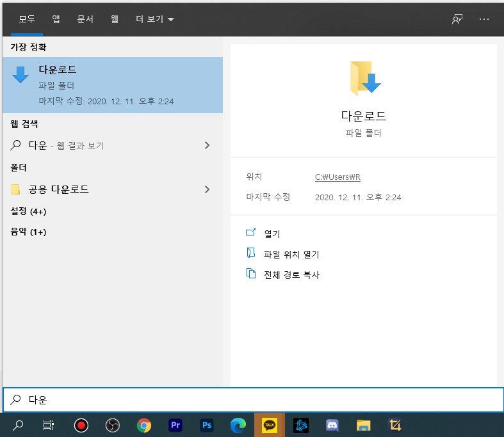Image resolution: width=504 pixels, height=437 pixels.
Task: Click the magnifier icon in search box
Action: [15, 399]
